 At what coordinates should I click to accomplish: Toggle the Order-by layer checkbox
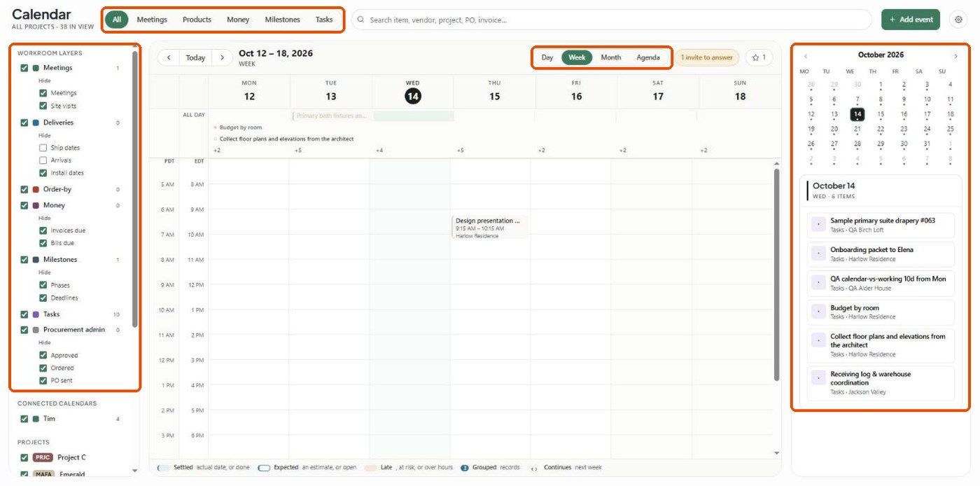24,189
